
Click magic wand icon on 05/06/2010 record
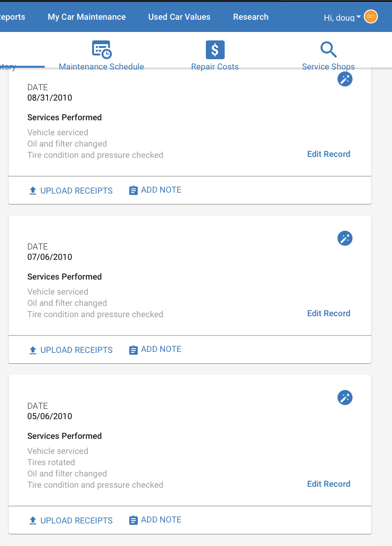(x=345, y=398)
